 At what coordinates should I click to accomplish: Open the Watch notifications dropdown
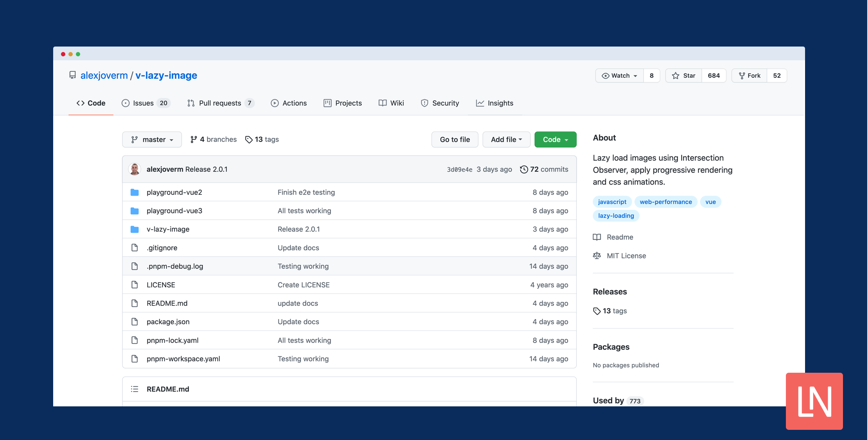619,75
